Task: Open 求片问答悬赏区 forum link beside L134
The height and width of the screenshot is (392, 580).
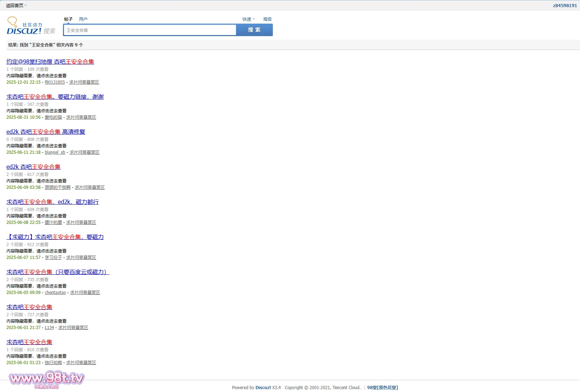Action: click(x=73, y=328)
